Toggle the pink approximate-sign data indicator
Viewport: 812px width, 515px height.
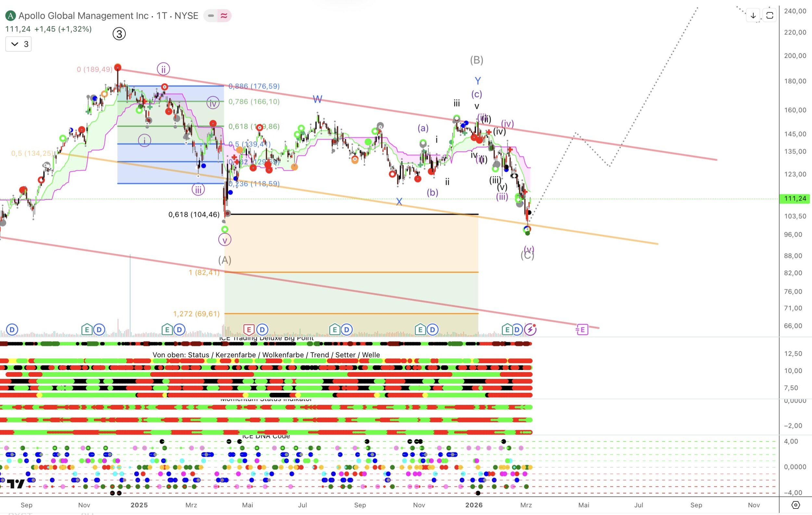tap(224, 16)
